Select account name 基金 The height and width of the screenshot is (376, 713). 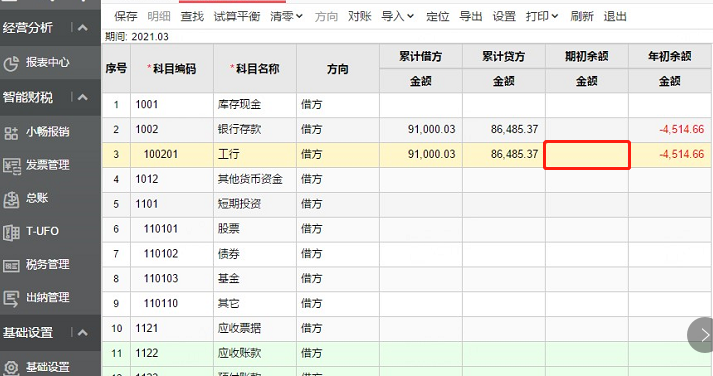click(x=228, y=279)
